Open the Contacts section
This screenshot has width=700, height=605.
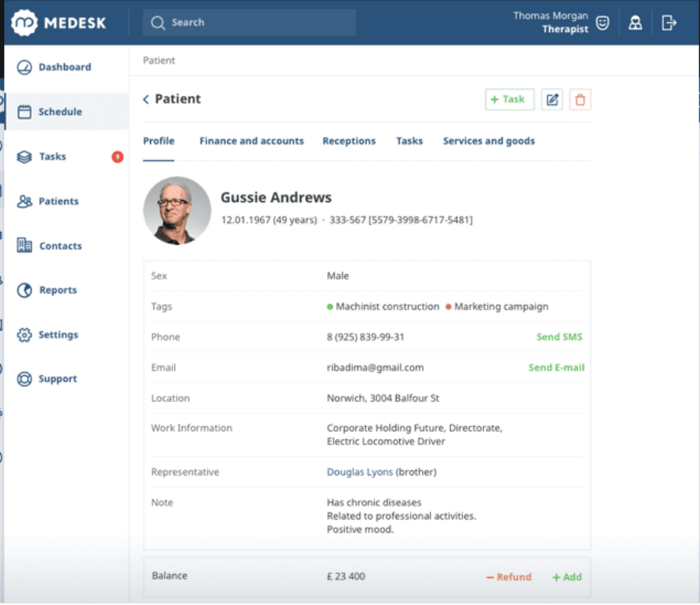[60, 245]
